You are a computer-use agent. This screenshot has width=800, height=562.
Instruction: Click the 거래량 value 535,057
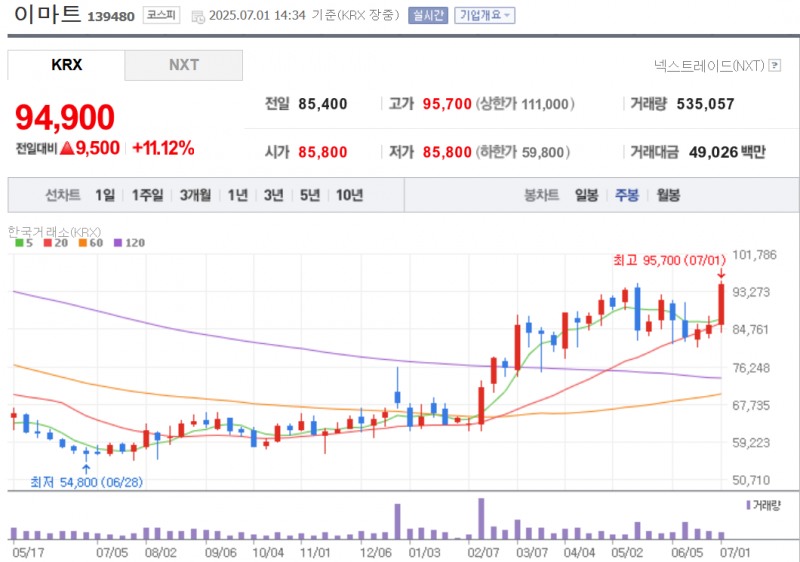click(706, 104)
